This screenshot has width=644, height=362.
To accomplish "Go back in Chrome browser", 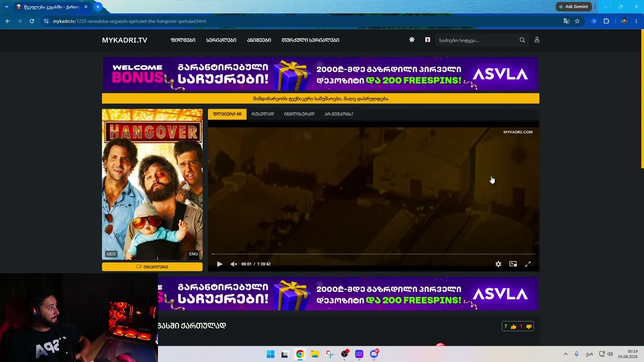I will [x=8, y=21].
